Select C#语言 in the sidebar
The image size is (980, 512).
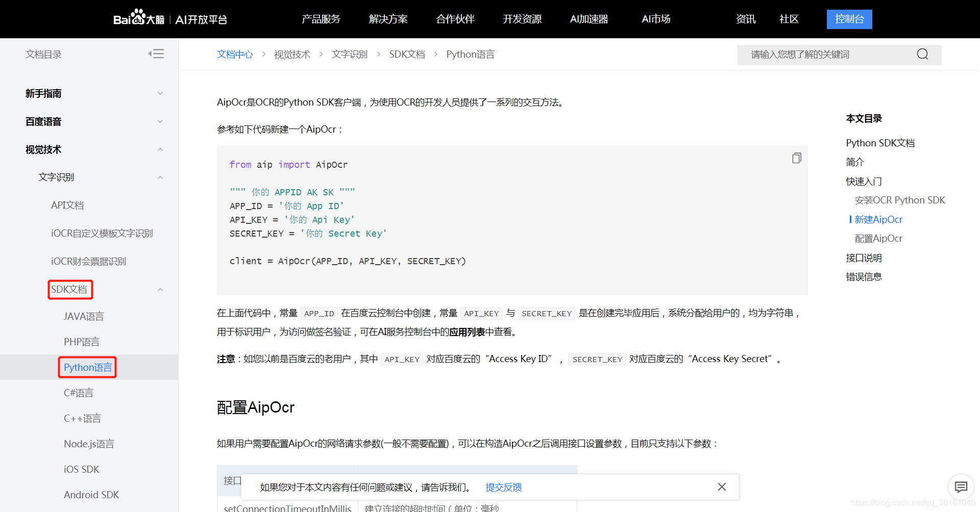click(78, 392)
